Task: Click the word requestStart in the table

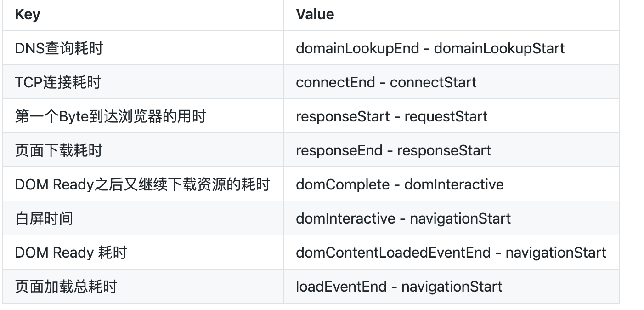Action: click(446, 116)
